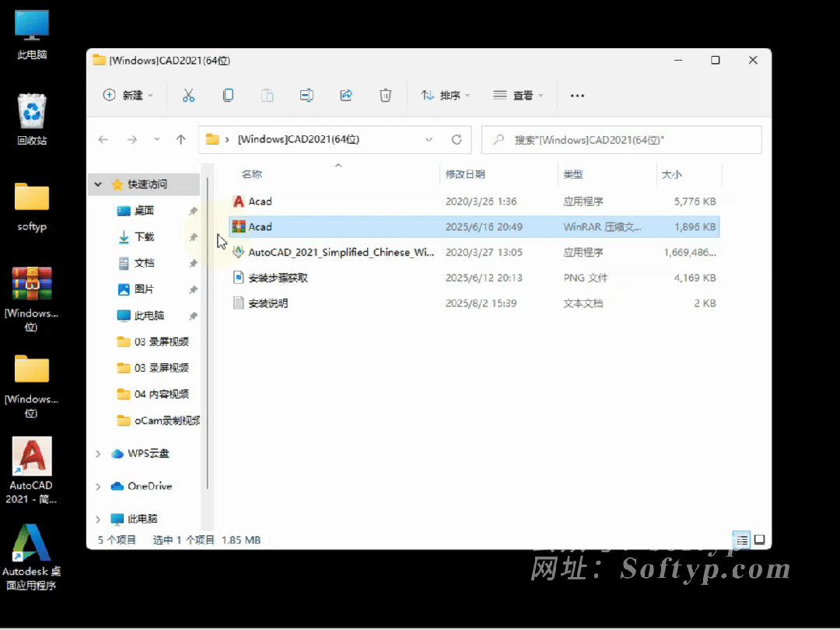Image resolution: width=840 pixels, height=630 pixels.
Task: Switch to details view in status bar
Action: (741, 540)
